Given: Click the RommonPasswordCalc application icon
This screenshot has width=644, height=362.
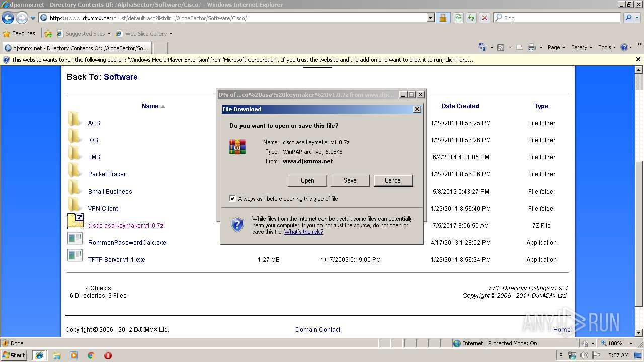Looking at the screenshot, I should [x=75, y=238].
